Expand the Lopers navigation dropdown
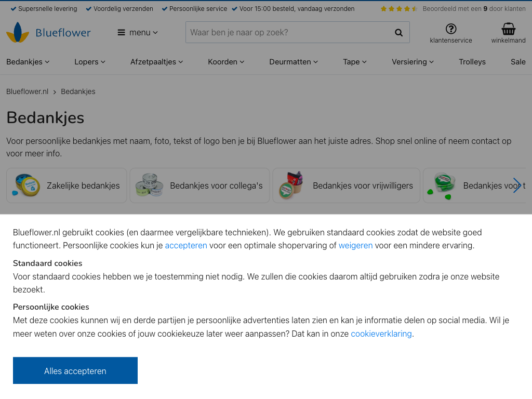 [90, 62]
